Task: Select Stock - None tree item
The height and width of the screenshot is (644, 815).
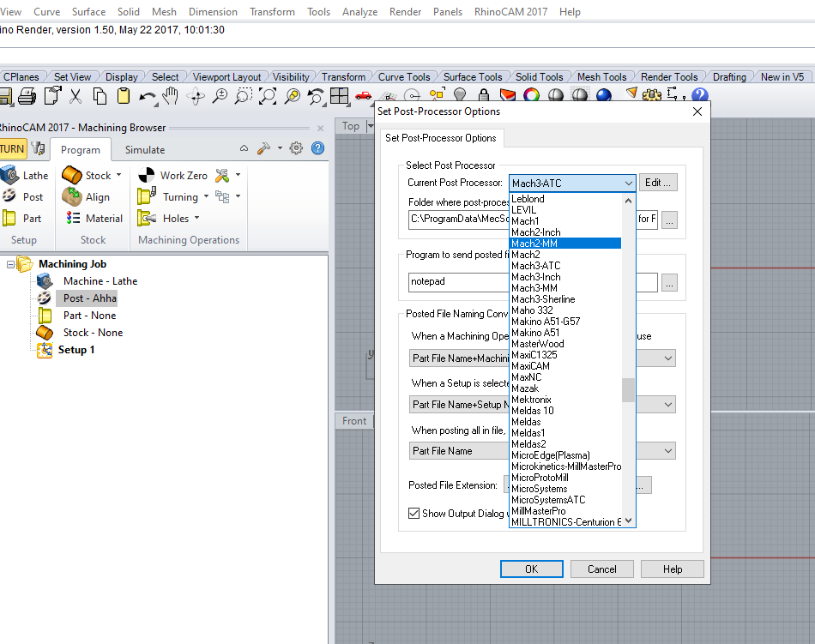Action: (x=93, y=333)
